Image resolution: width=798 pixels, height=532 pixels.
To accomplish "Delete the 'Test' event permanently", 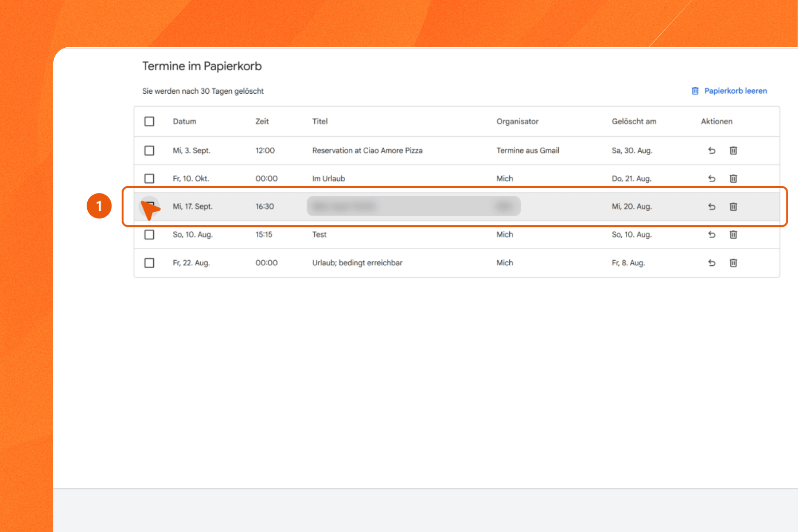I will (x=733, y=235).
